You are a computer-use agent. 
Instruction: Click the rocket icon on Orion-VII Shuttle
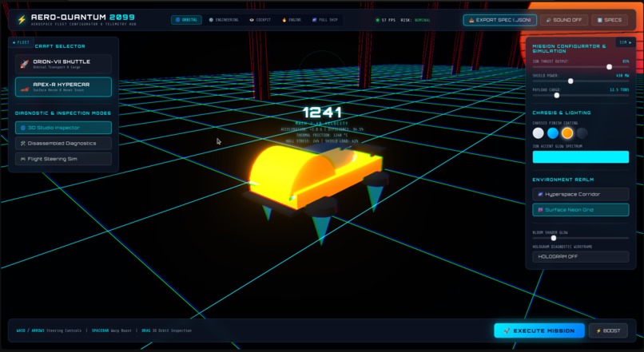pyautogui.click(x=25, y=64)
